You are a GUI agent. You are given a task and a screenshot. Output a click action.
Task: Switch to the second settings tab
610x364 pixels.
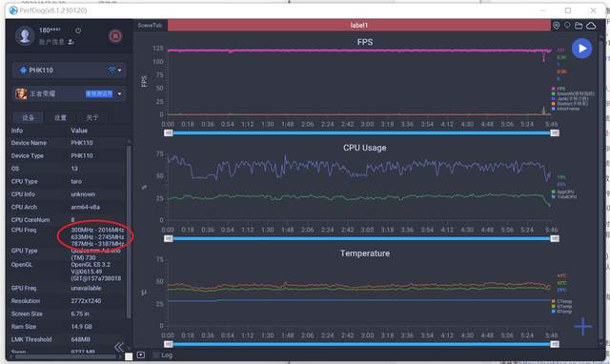60,117
